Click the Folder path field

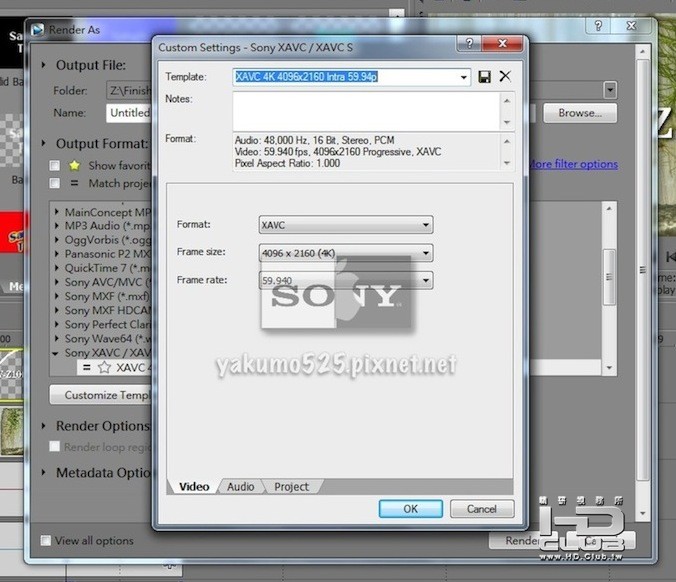(128, 91)
